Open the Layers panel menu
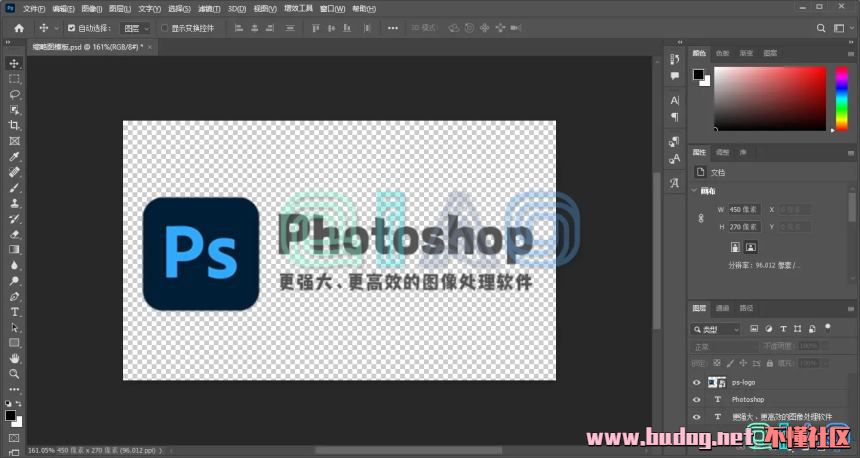Screen dimensions: 860x458 pos(851,308)
